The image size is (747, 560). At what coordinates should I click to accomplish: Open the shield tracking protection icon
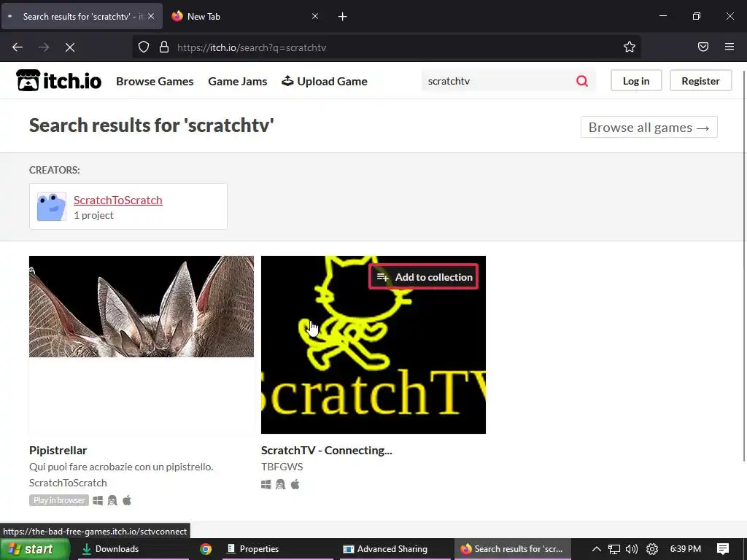pyautogui.click(x=144, y=47)
